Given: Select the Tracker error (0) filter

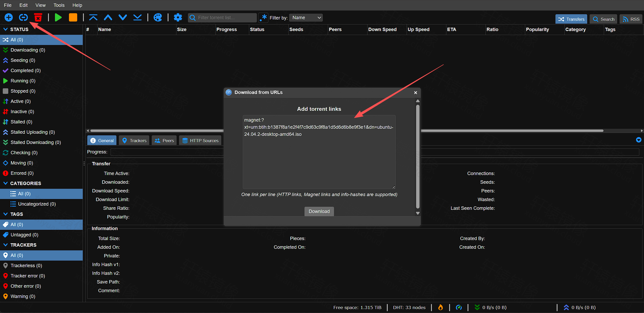Looking at the screenshot, I should click(41, 276).
